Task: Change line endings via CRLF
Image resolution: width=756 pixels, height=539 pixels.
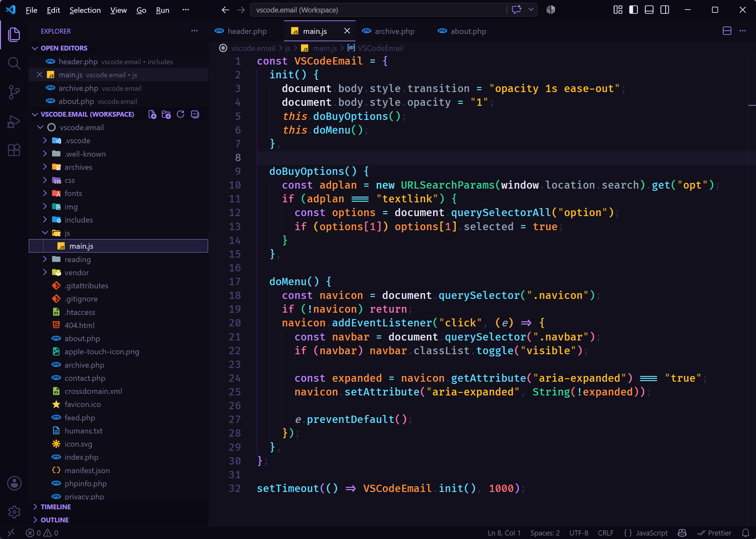Action: point(606,533)
